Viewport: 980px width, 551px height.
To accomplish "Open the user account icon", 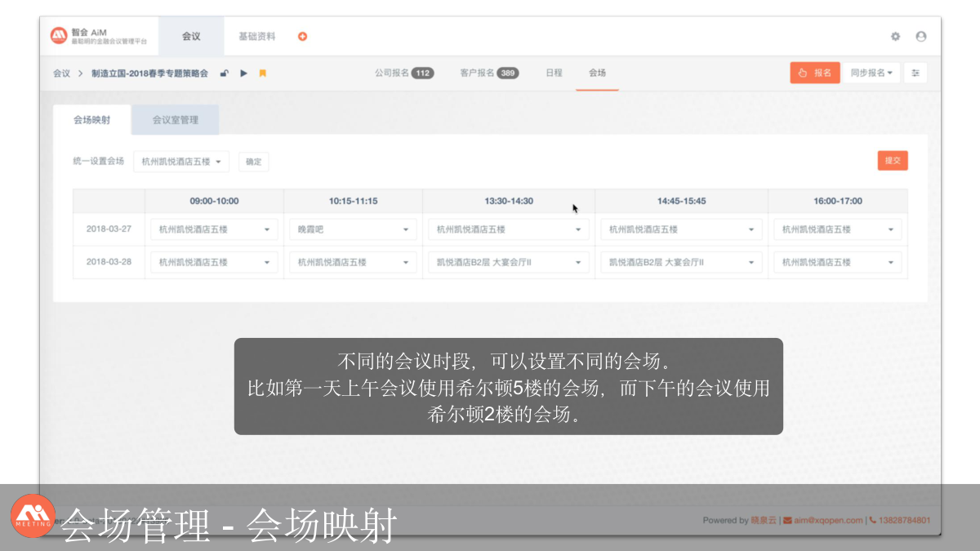I will (921, 37).
